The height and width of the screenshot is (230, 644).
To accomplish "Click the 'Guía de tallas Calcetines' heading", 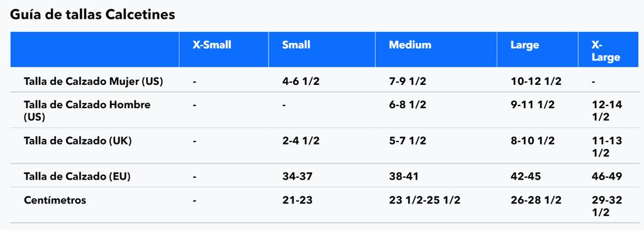I will click(x=92, y=15).
